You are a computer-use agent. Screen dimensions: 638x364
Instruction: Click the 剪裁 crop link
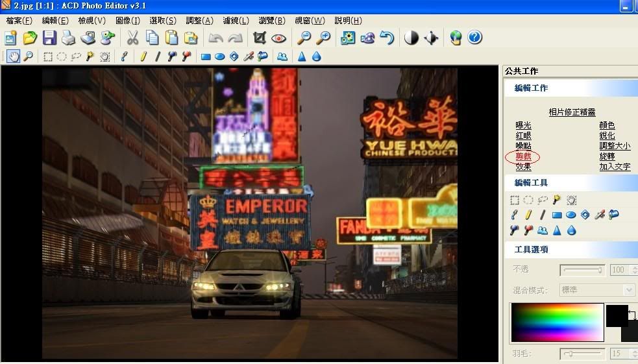(523, 156)
